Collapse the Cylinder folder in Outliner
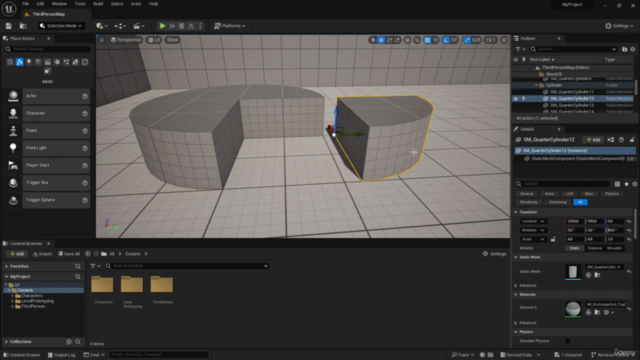640x360 pixels. [x=537, y=85]
